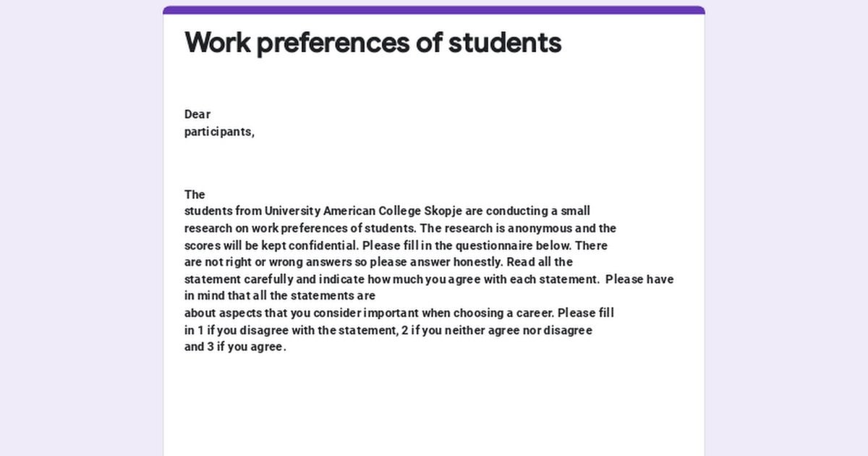
Task: Click the purple accent bar atop the form
Action: (x=434, y=10)
